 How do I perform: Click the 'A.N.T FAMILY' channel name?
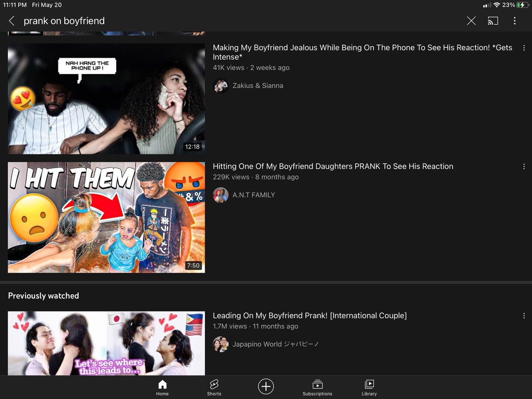pyautogui.click(x=254, y=195)
